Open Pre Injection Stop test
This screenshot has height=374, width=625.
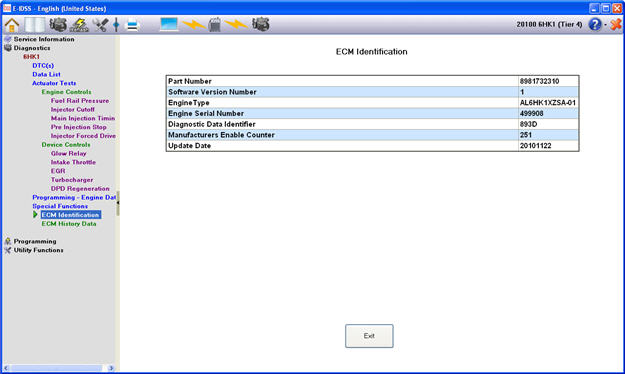(x=79, y=127)
